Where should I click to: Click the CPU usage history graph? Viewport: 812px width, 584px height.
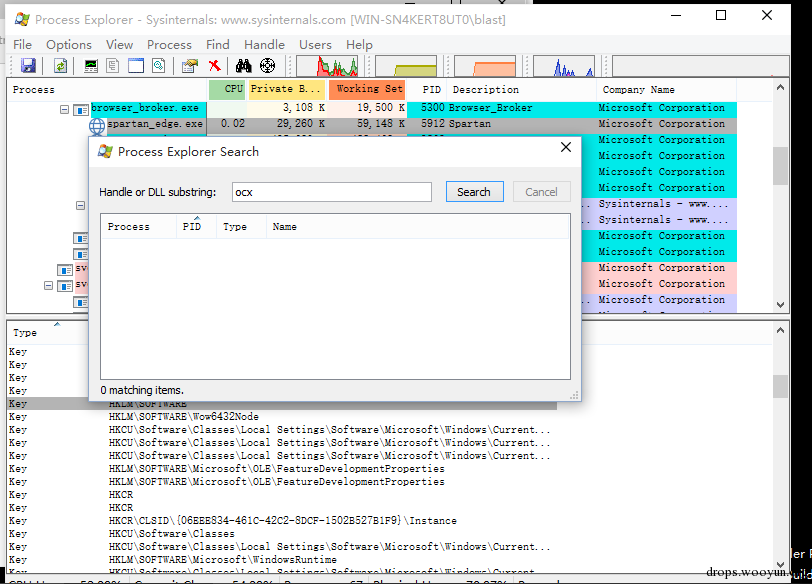point(327,66)
